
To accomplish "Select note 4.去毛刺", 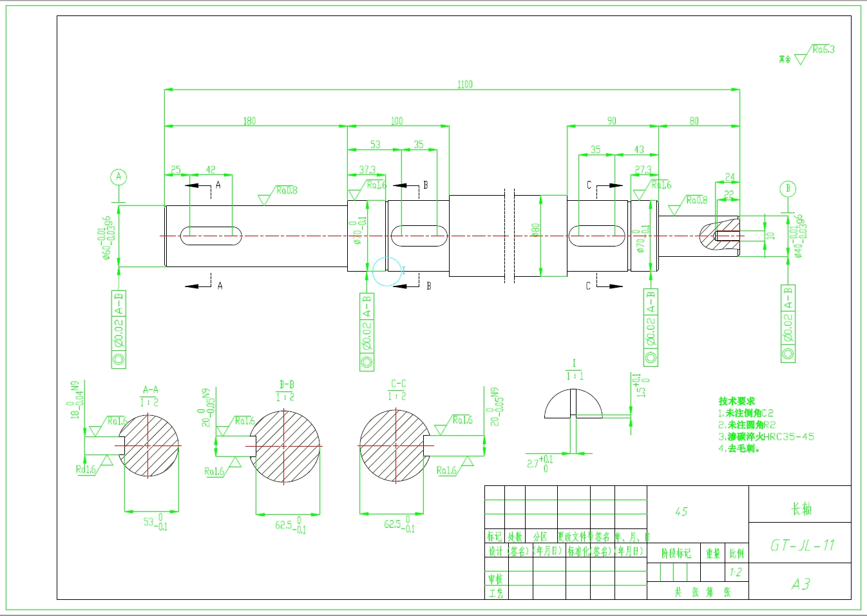I will tap(739, 448).
